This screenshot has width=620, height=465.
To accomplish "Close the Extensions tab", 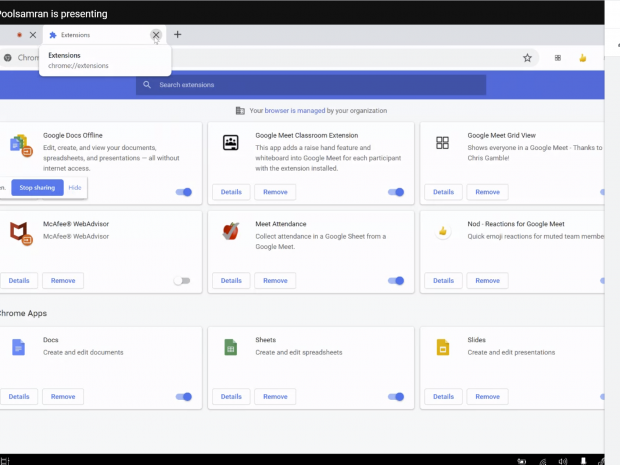I will 156,35.
